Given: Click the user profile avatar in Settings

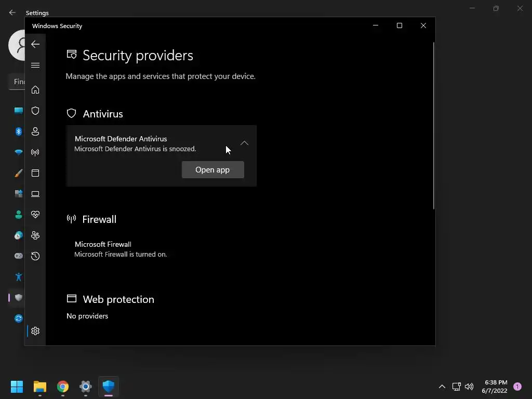Looking at the screenshot, I should 17,45.
